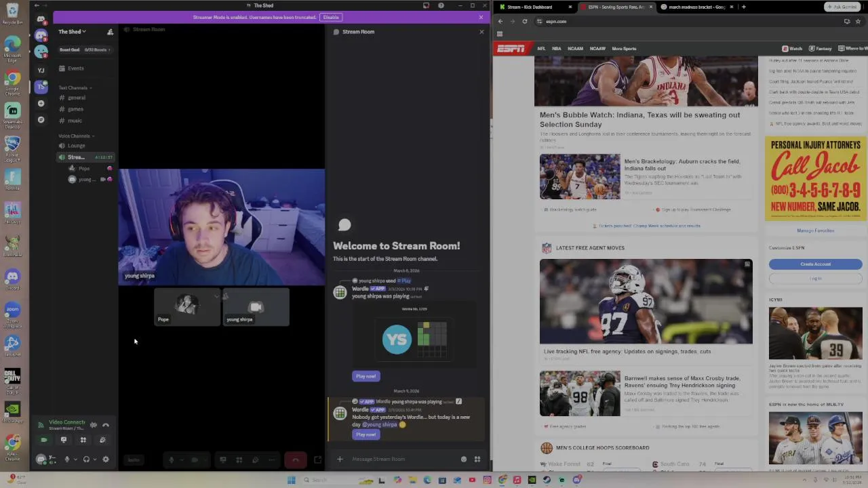Toggle mute in bottom call controls
Image resolution: width=868 pixels, height=488 pixels.
click(x=172, y=460)
